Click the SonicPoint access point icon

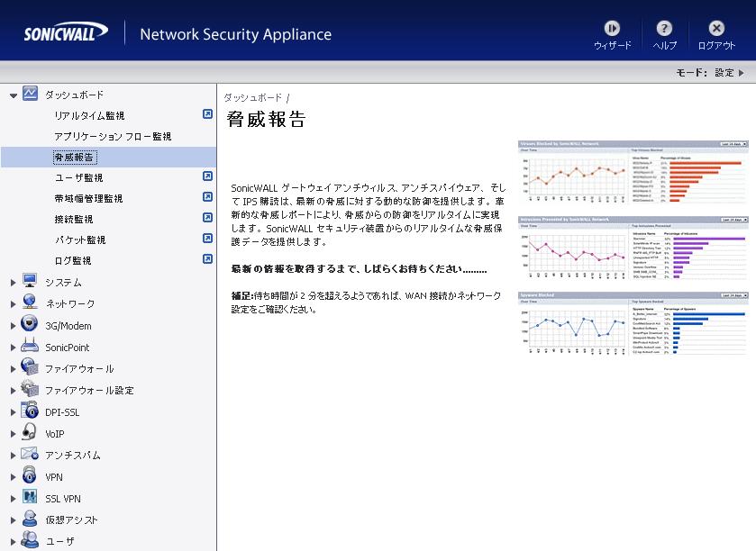point(30,346)
